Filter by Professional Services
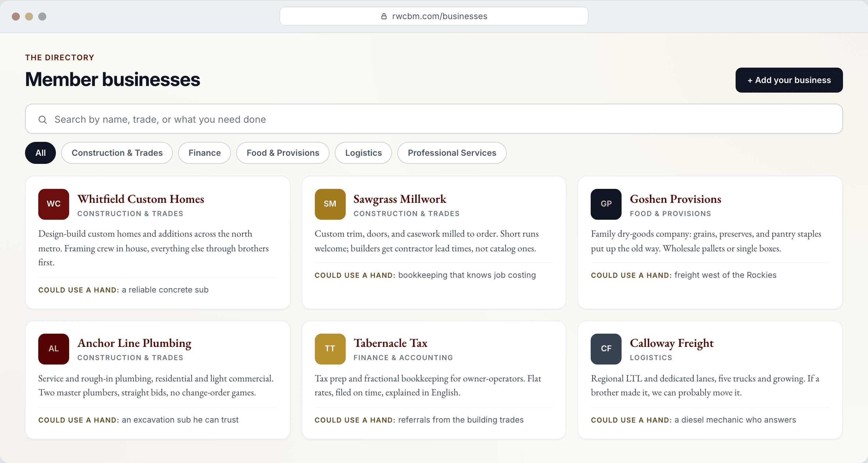 click(452, 153)
